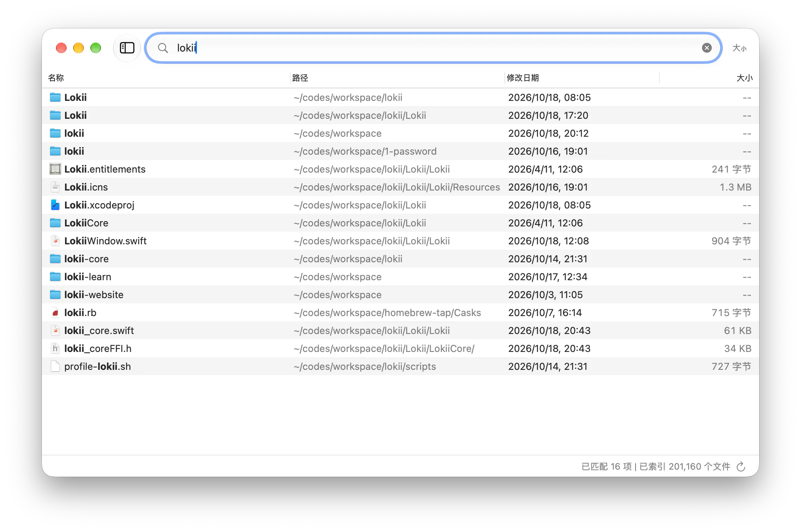Select folder icon of lokii in 1-password

point(55,151)
